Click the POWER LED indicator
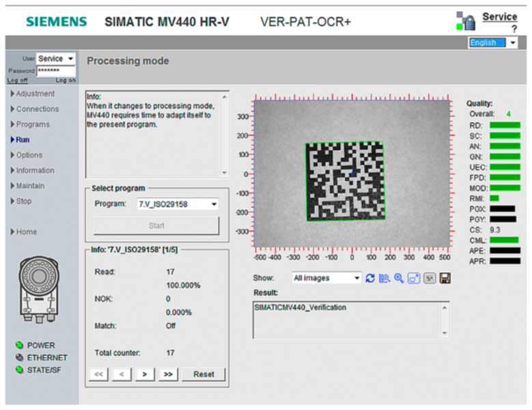 [x=20, y=345]
